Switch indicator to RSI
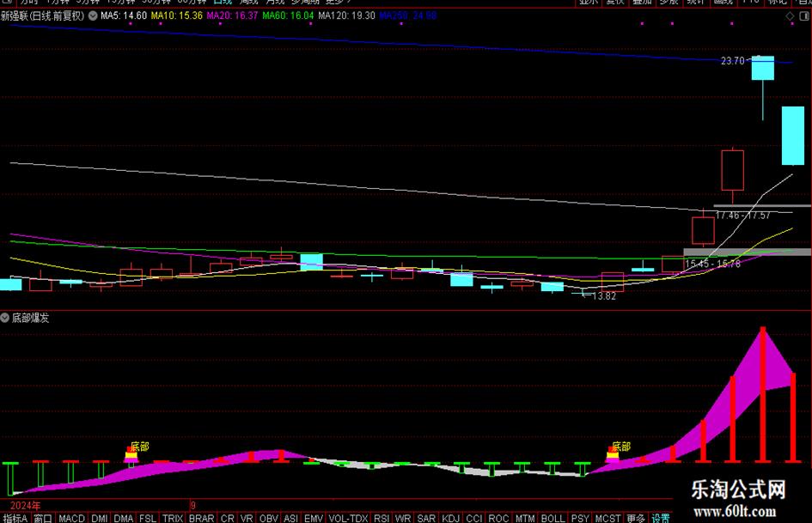812x523 pixels. (x=382, y=518)
